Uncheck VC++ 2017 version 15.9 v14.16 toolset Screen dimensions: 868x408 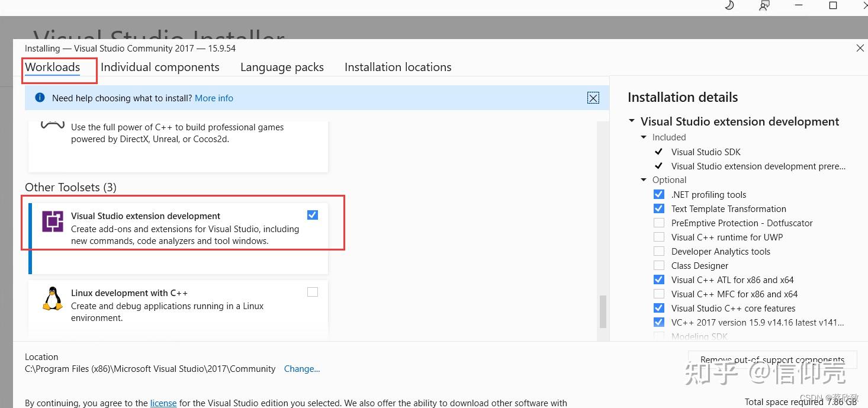point(658,322)
